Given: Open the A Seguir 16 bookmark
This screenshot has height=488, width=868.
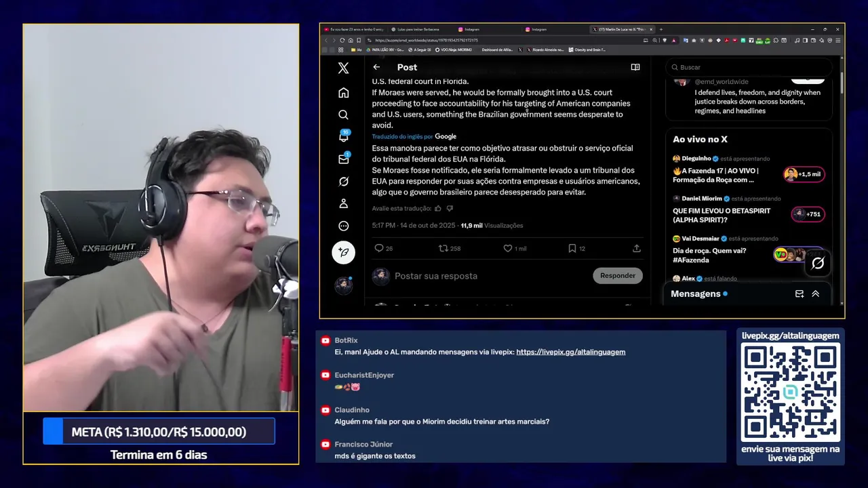Looking at the screenshot, I should coord(420,49).
